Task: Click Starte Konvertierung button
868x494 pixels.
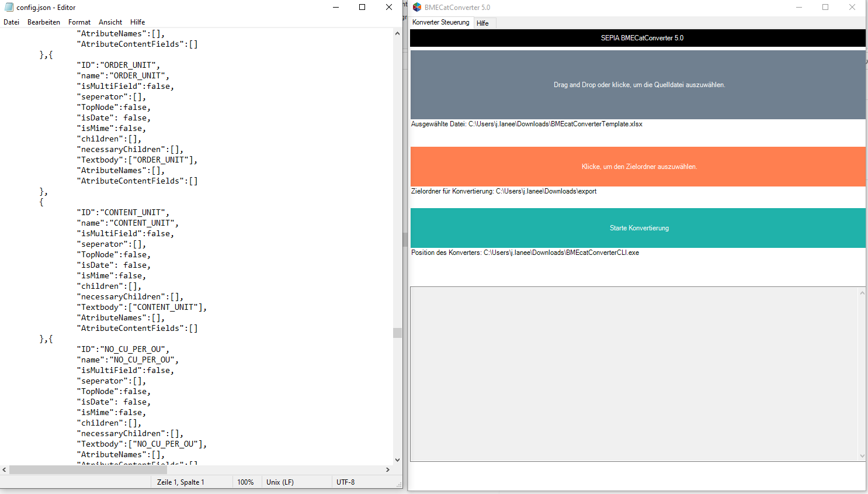Action: [x=638, y=228]
